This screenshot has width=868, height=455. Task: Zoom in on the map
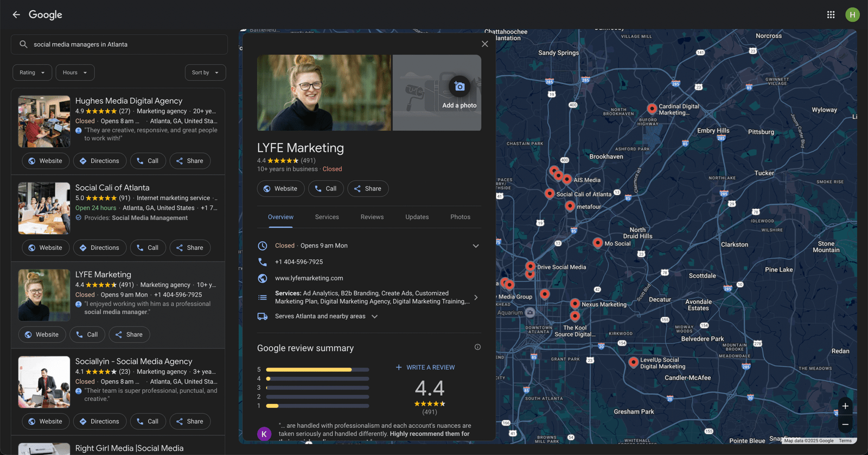click(x=845, y=406)
